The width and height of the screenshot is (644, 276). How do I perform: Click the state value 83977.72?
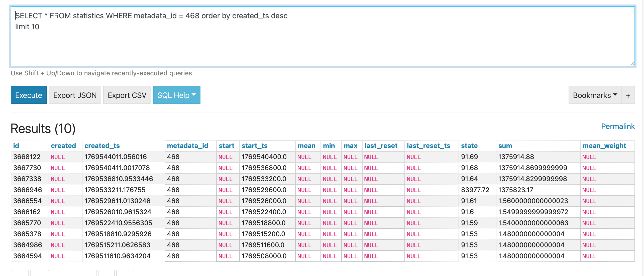[475, 190]
